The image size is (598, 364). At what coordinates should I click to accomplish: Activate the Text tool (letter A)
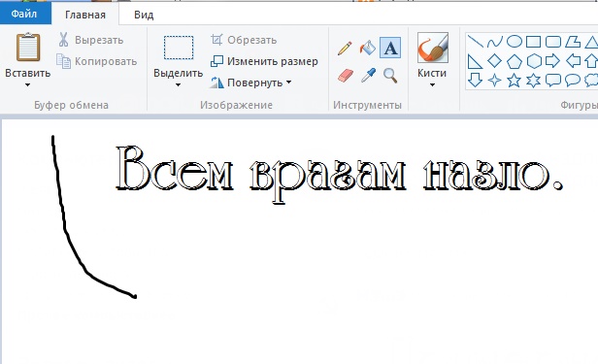[390, 48]
